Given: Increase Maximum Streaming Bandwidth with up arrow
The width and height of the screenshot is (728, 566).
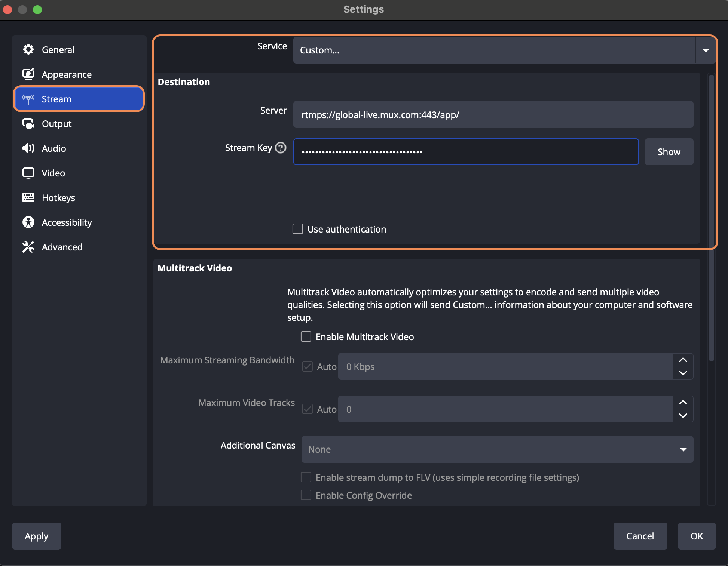Looking at the screenshot, I should 683,360.
